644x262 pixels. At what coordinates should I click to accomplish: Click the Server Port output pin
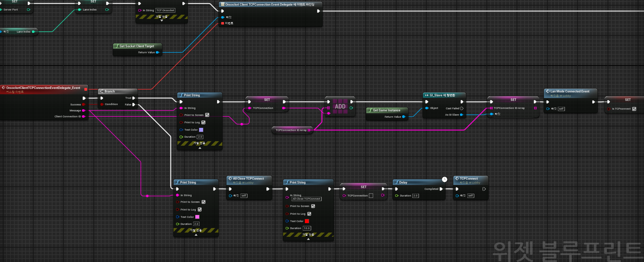pyautogui.click(x=28, y=9)
